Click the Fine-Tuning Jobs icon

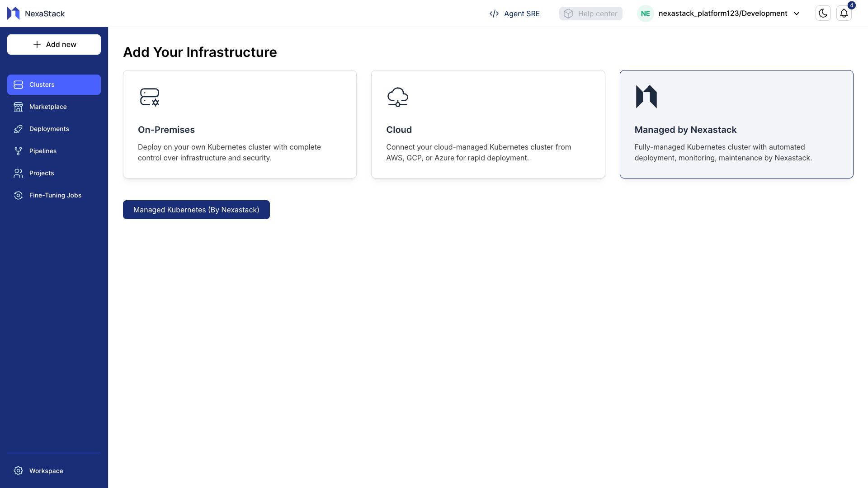pyautogui.click(x=18, y=195)
